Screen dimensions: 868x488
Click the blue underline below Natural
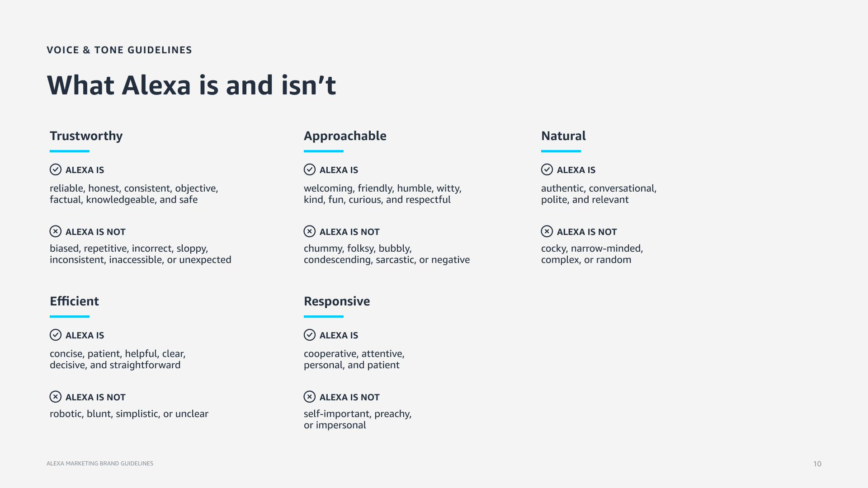tap(561, 151)
